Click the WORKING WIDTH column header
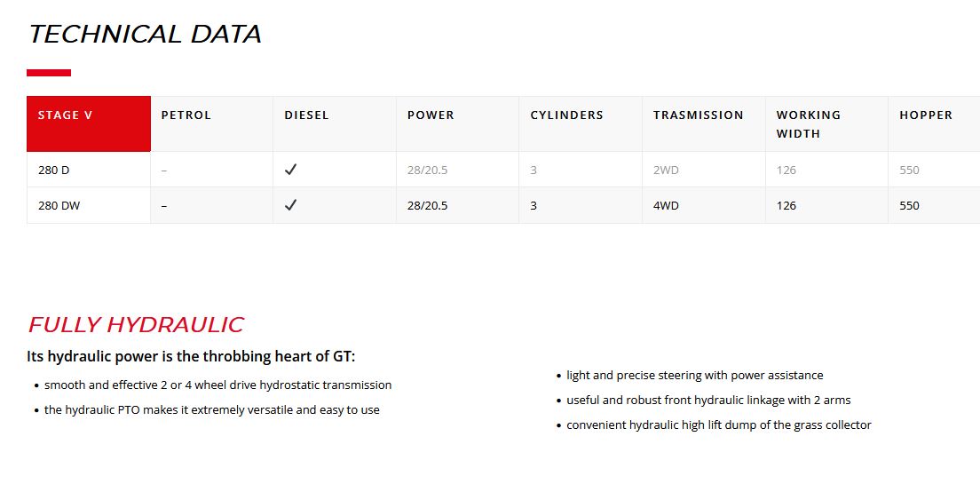The height and width of the screenshot is (492, 980). click(x=808, y=124)
